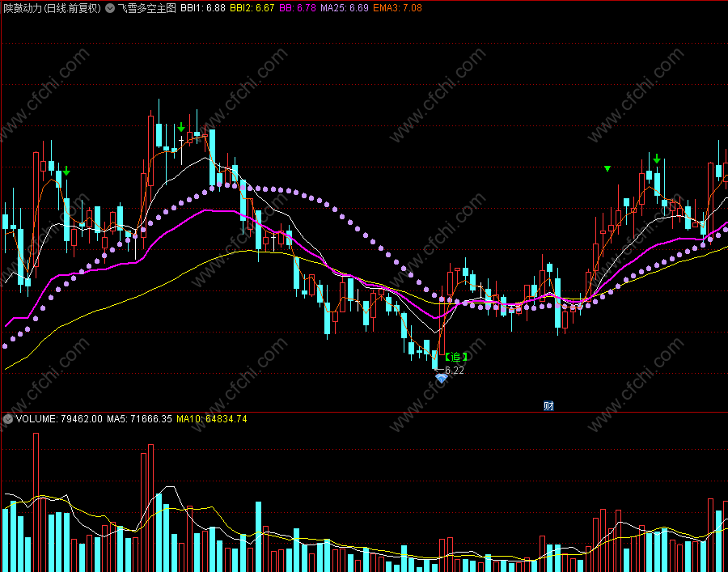Screen dimensions: 728x572
Task: Click the 6.22 lowest price label
Action: click(x=454, y=370)
